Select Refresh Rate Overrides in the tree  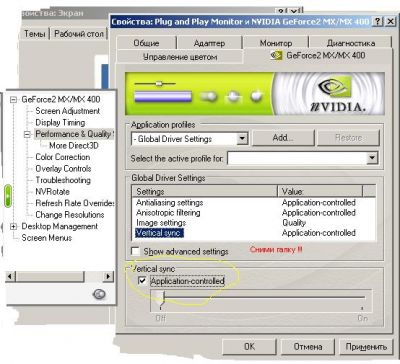(75, 203)
